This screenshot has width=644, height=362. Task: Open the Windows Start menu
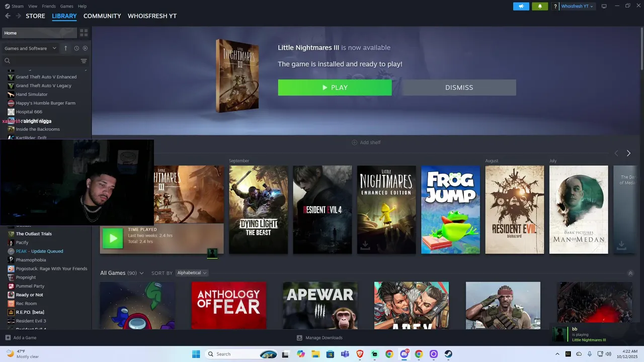tap(196, 354)
